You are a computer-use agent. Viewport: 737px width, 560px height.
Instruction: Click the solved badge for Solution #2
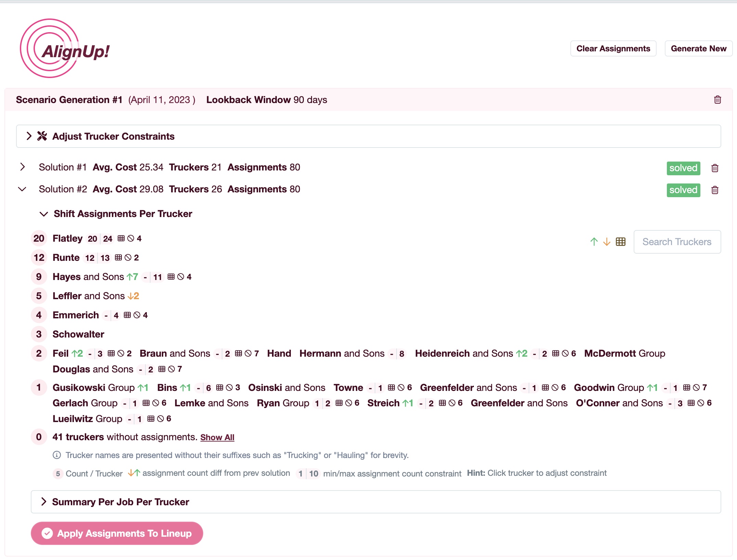pos(683,190)
